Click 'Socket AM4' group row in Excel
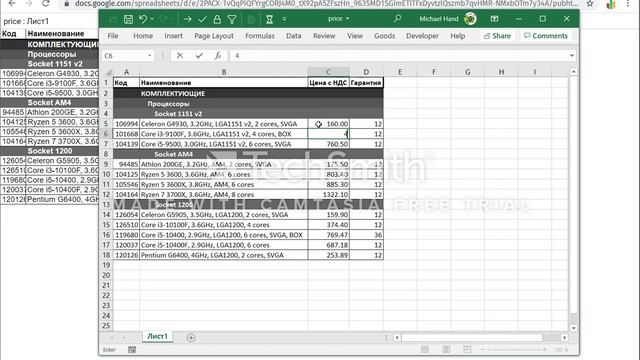 [x=248, y=154]
